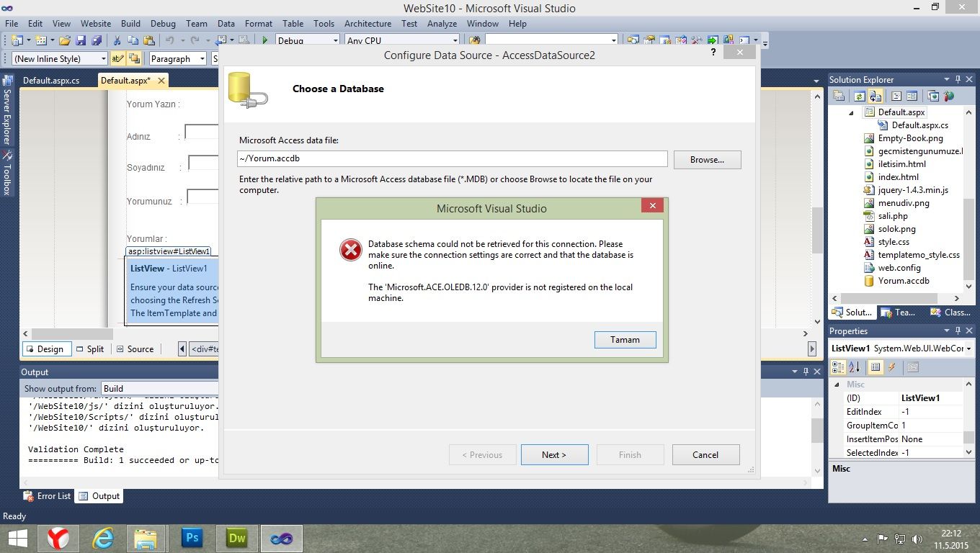Switch to Class View tab
980x553 pixels.
pos(950,313)
